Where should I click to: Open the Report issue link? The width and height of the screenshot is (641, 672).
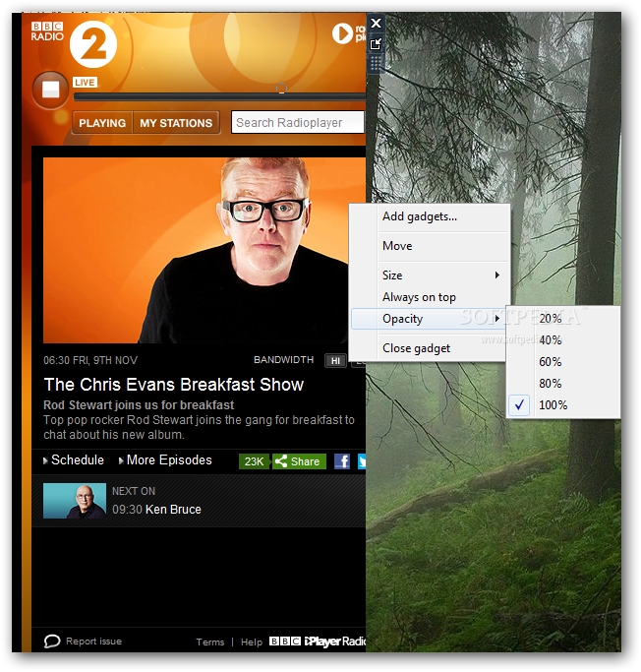pos(93,641)
